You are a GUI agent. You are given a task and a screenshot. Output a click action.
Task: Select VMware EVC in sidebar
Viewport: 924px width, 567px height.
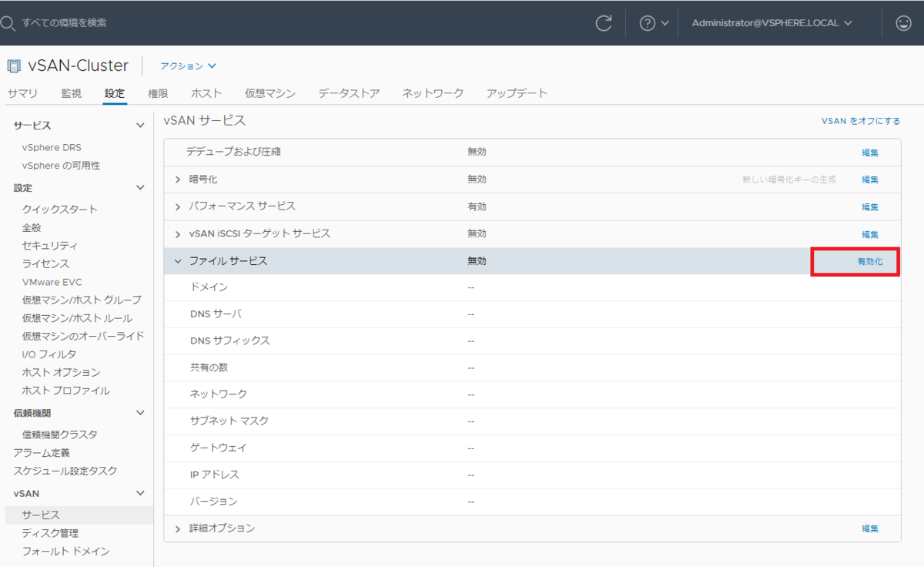tap(52, 282)
